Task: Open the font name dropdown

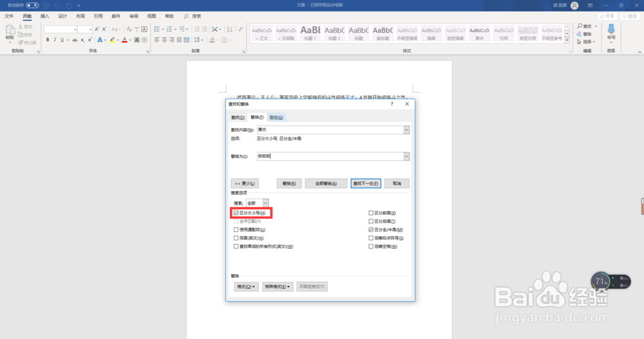Action: coord(74,29)
